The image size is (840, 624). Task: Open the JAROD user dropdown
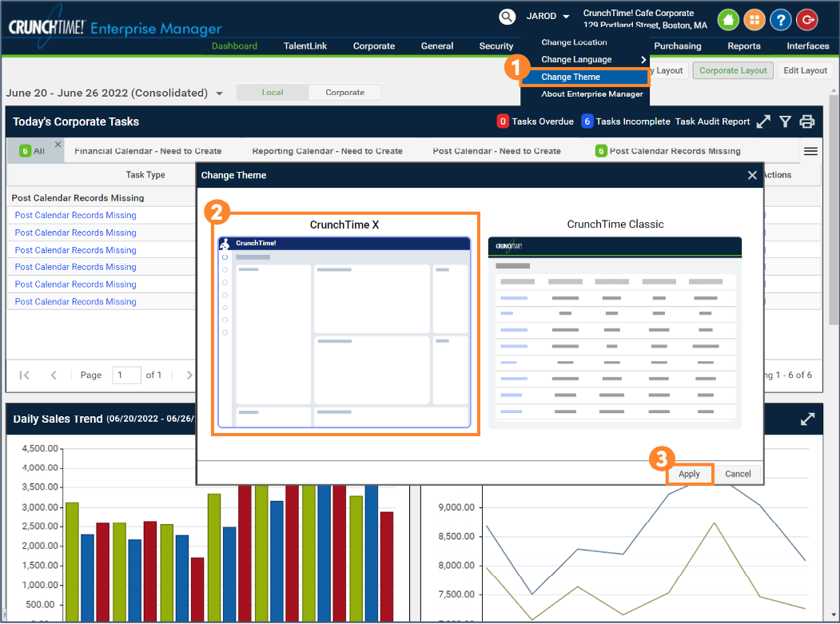[x=547, y=17]
